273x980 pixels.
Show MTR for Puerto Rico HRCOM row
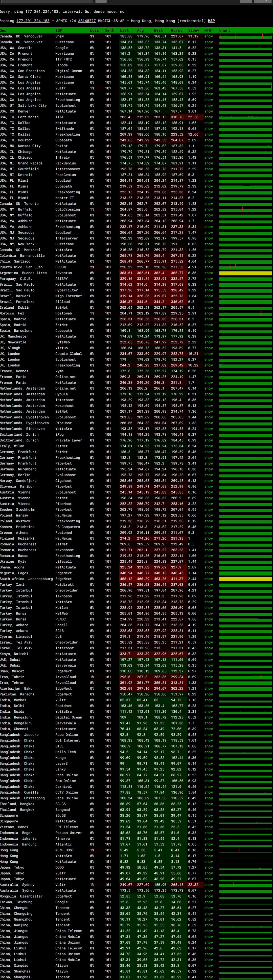click(208, 267)
